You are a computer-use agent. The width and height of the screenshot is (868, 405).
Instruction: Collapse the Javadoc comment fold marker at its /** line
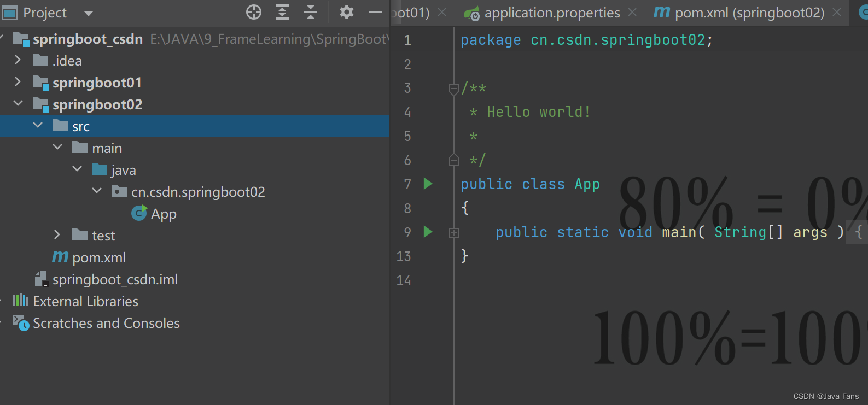(x=453, y=89)
